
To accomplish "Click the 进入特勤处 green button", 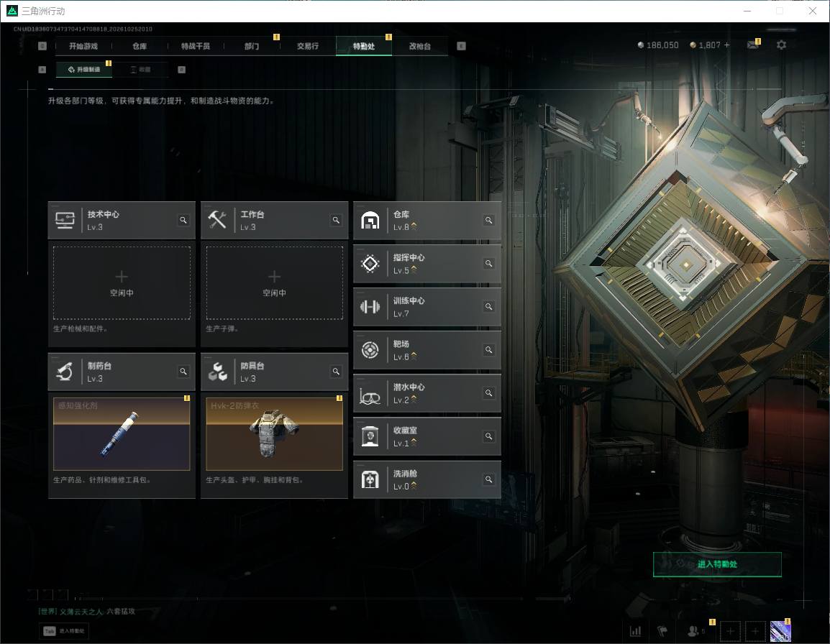I will pos(717,564).
